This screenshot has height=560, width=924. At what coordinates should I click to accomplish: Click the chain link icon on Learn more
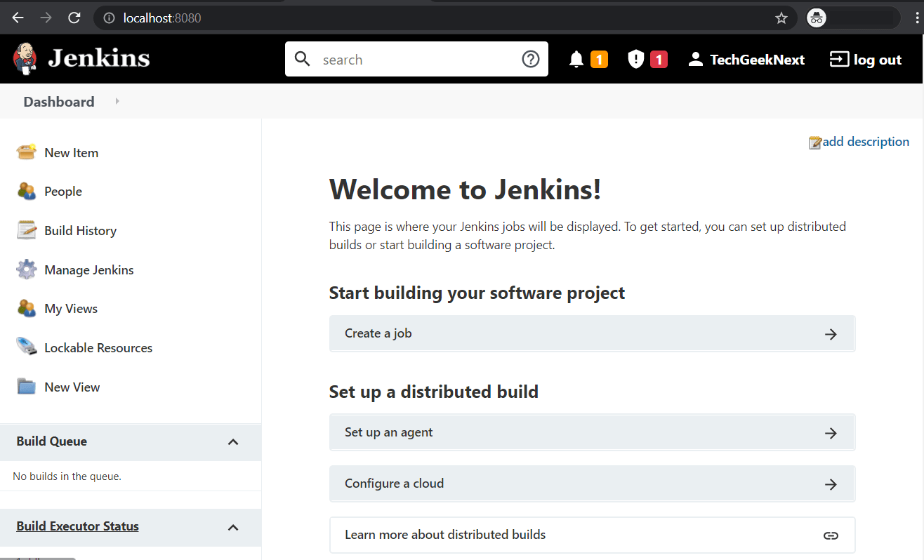(x=831, y=535)
